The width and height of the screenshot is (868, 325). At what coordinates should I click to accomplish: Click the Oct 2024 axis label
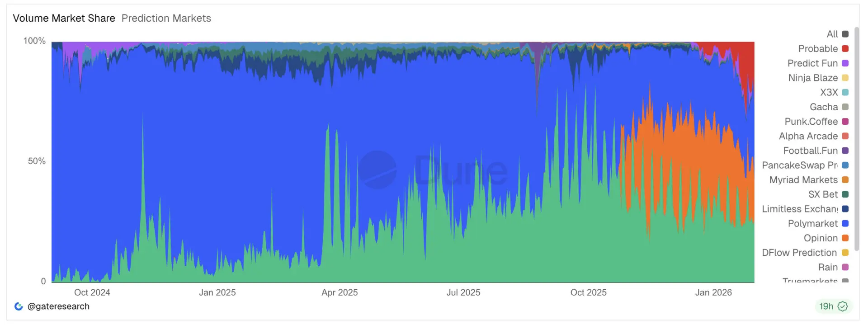point(92,292)
